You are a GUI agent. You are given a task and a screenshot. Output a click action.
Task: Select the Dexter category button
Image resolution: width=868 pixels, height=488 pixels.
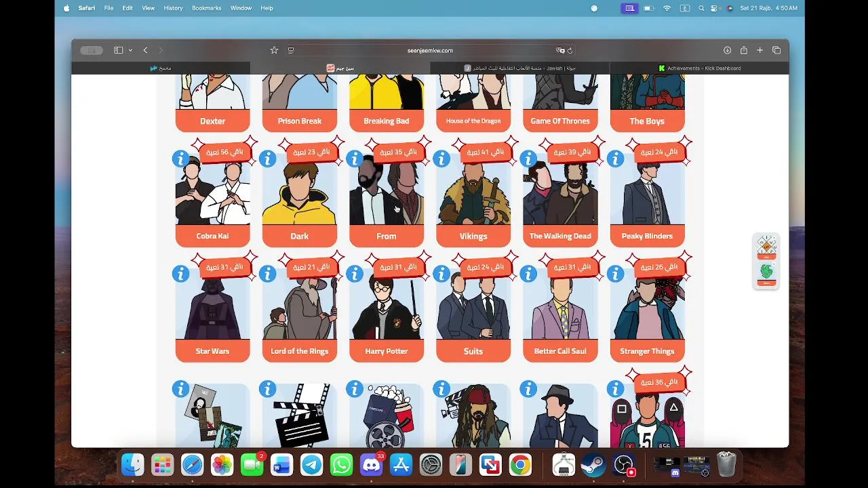click(212, 121)
